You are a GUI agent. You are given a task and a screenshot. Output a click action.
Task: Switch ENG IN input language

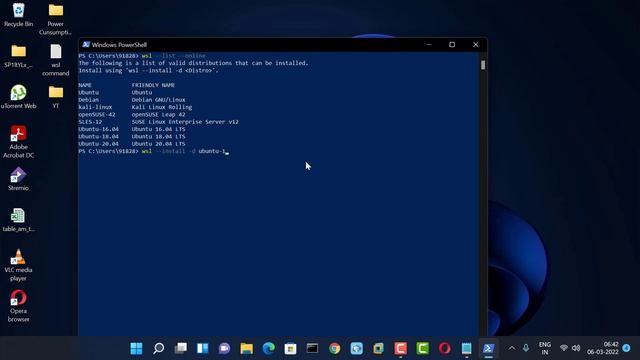pos(545,348)
